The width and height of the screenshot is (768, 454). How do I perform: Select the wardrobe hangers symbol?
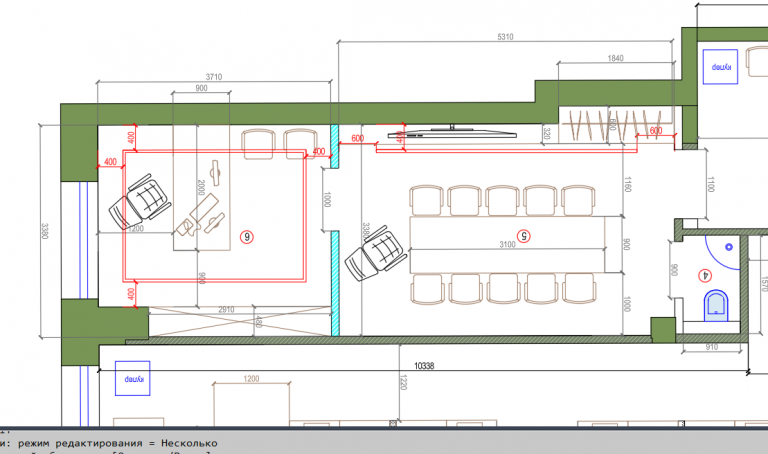click(x=616, y=125)
